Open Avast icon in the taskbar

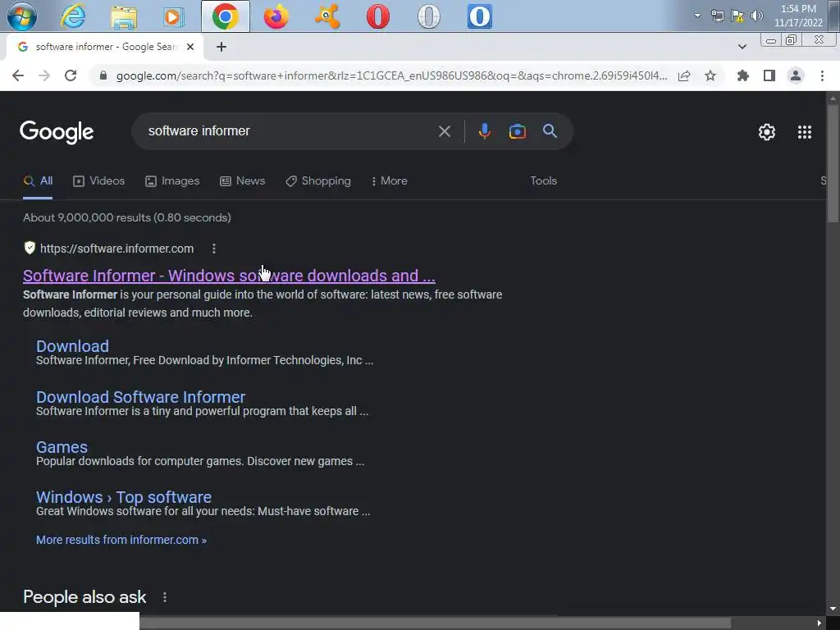point(327,16)
